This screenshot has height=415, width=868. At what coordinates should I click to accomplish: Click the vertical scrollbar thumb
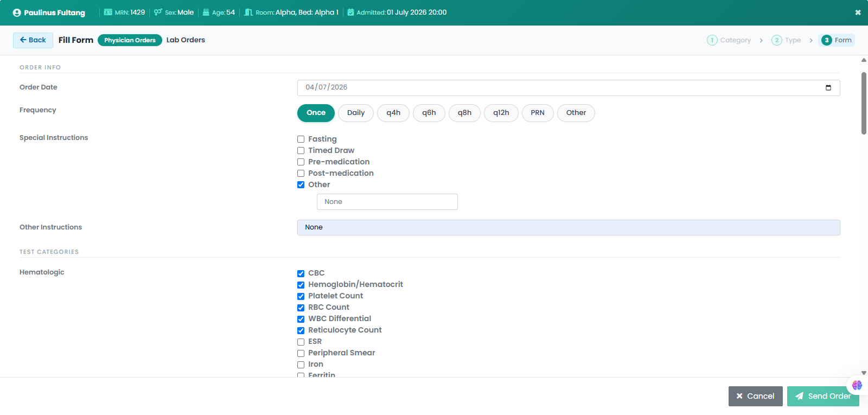click(x=864, y=103)
